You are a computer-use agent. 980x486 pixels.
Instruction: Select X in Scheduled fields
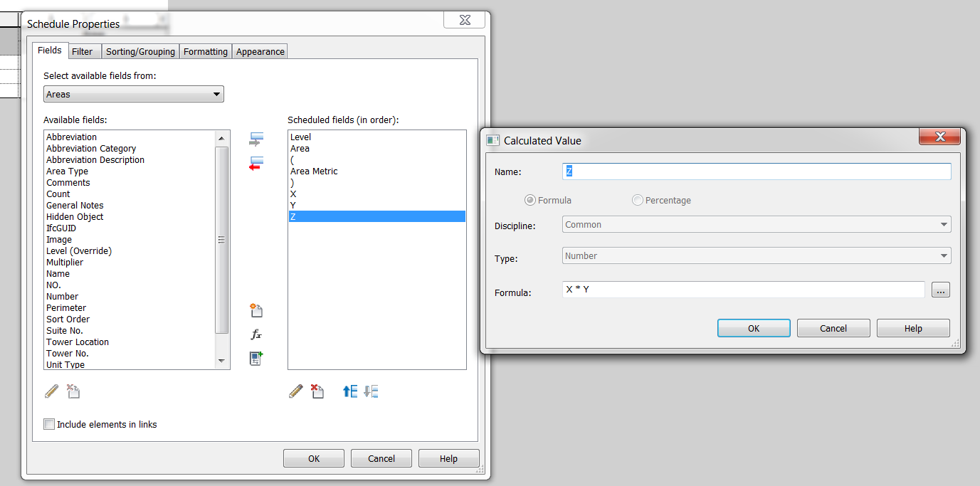[x=293, y=194]
